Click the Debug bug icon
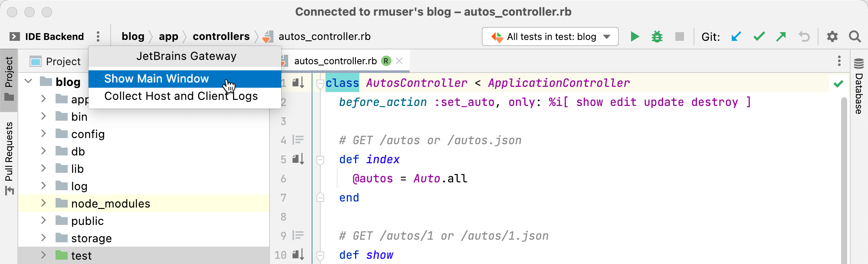Image resolution: width=868 pixels, height=264 pixels. 657,36
